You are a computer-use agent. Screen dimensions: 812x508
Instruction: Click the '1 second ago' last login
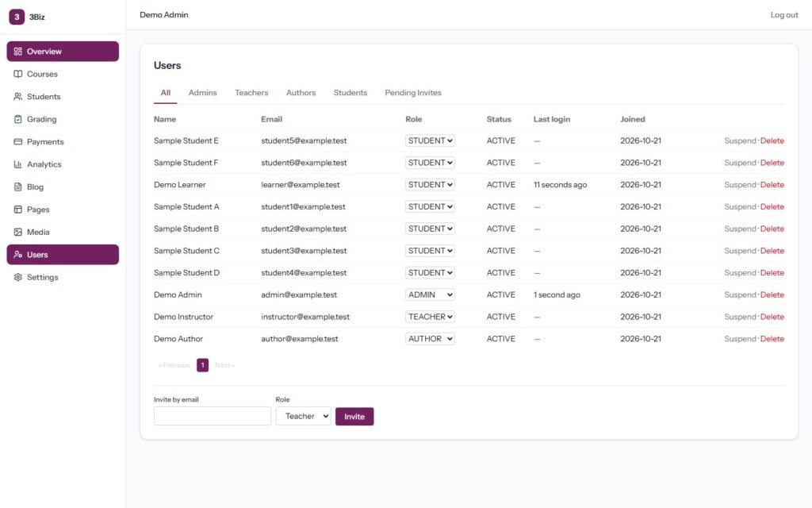coord(557,295)
